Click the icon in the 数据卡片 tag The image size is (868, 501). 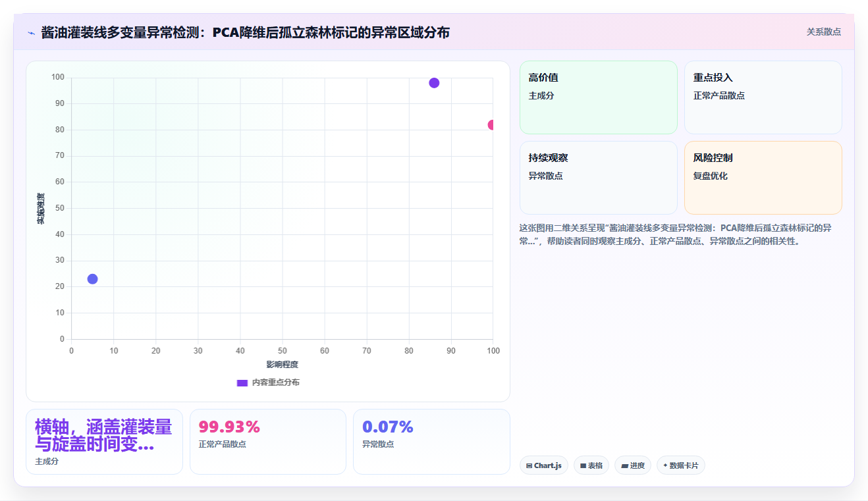(x=665, y=465)
